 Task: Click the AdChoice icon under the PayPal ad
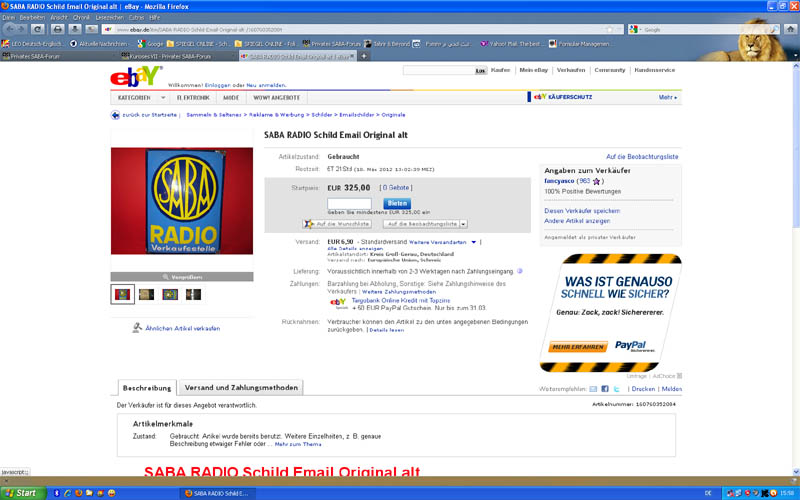click(679, 376)
